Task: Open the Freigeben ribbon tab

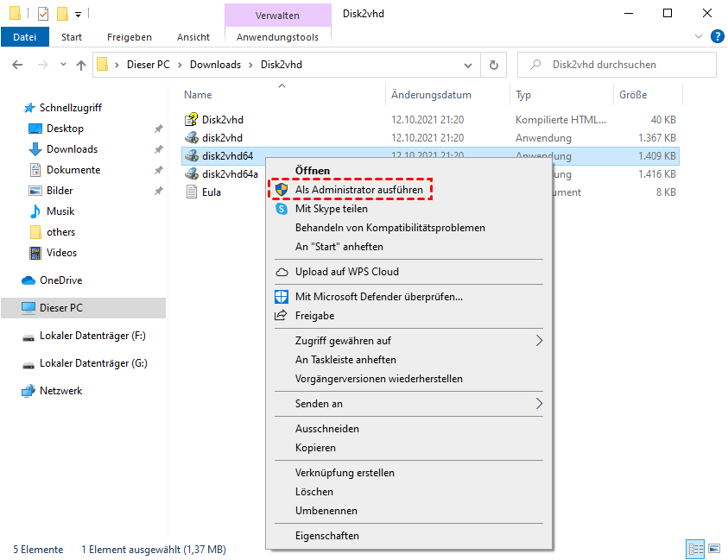Action: point(129,37)
